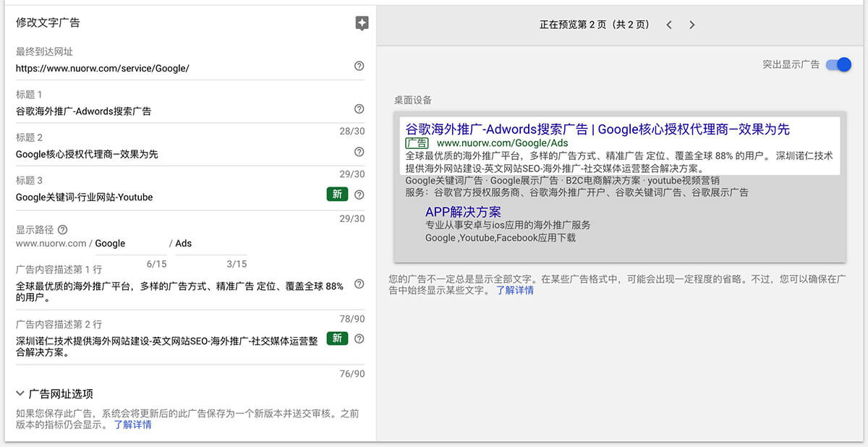The height and width of the screenshot is (447, 868).
Task: Click the ad suggestions sparkle icon
Action: click(362, 23)
